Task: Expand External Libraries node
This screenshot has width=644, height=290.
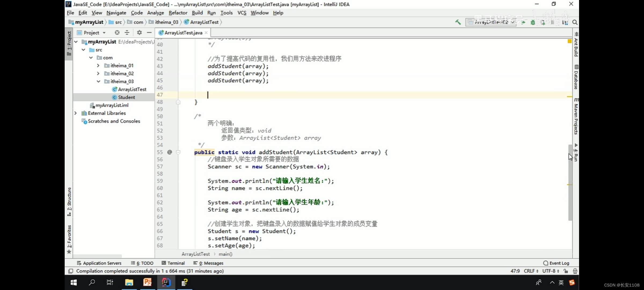Action: [x=76, y=113]
